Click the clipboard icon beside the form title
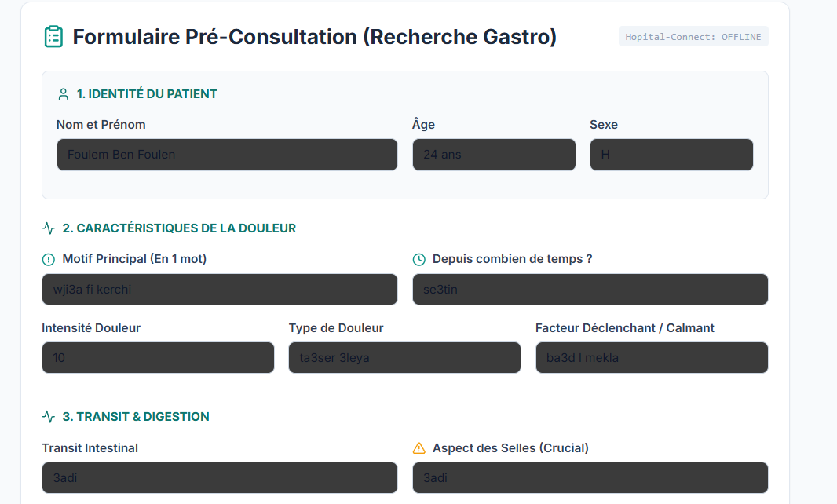The image size is (837, 504). (x=53, y=37)
